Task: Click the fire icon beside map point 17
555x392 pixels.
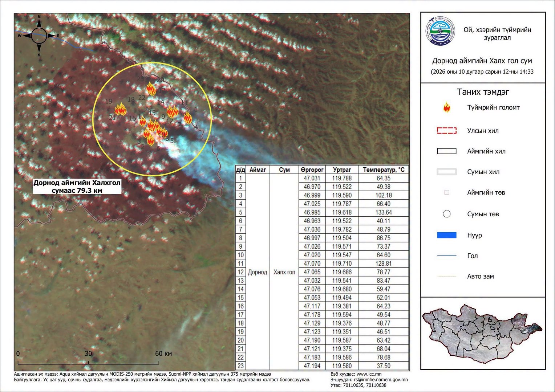Action: [x=151, y=89]
